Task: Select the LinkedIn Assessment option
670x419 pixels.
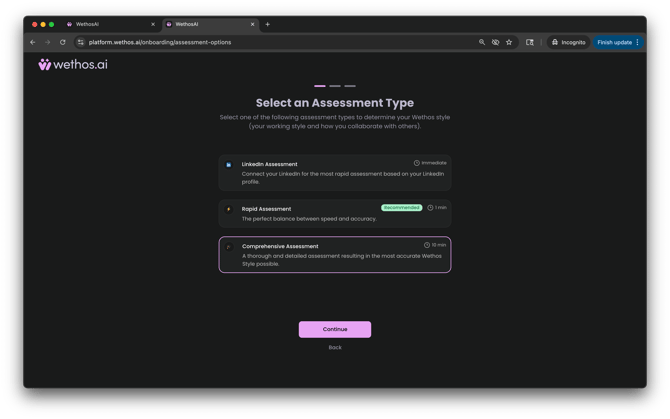Action: 335,173
